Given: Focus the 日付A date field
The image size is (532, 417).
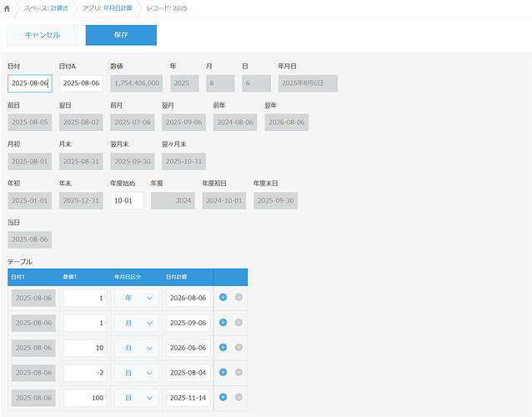Looking at the screenshot, I should [81, 83].
